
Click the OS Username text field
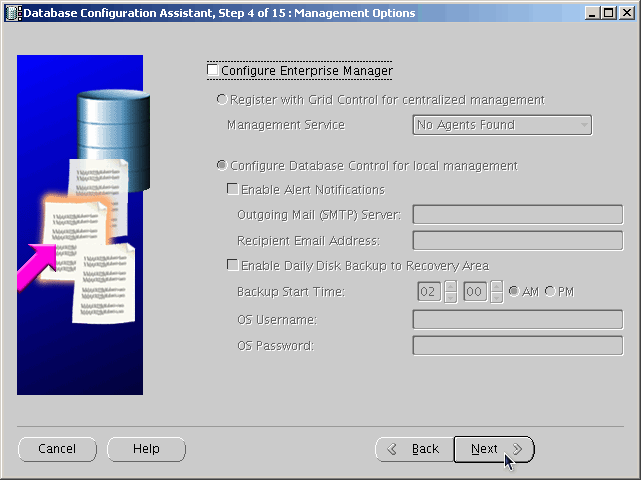(517, 319)
